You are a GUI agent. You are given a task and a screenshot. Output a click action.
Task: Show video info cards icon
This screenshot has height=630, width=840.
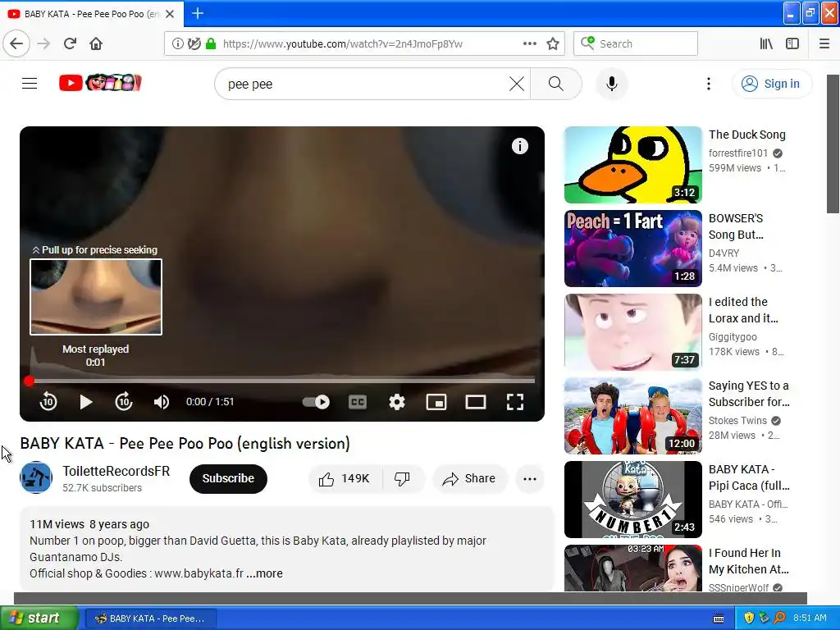point(519,146)
